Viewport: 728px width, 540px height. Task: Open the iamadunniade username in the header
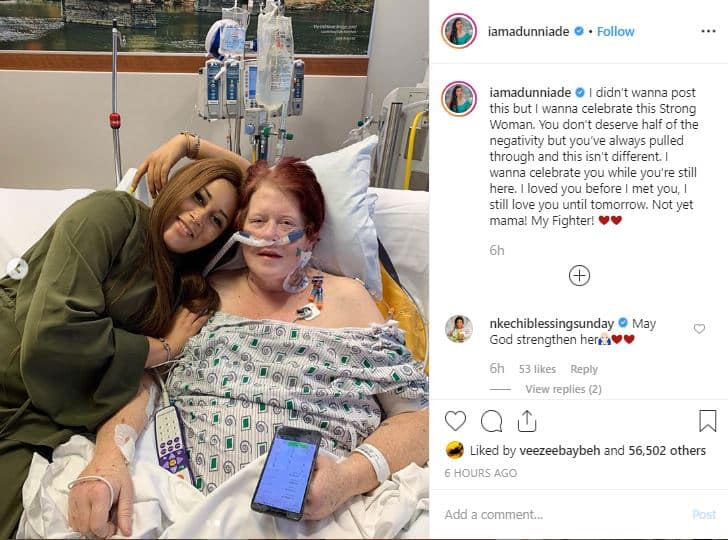coord(528,32)
